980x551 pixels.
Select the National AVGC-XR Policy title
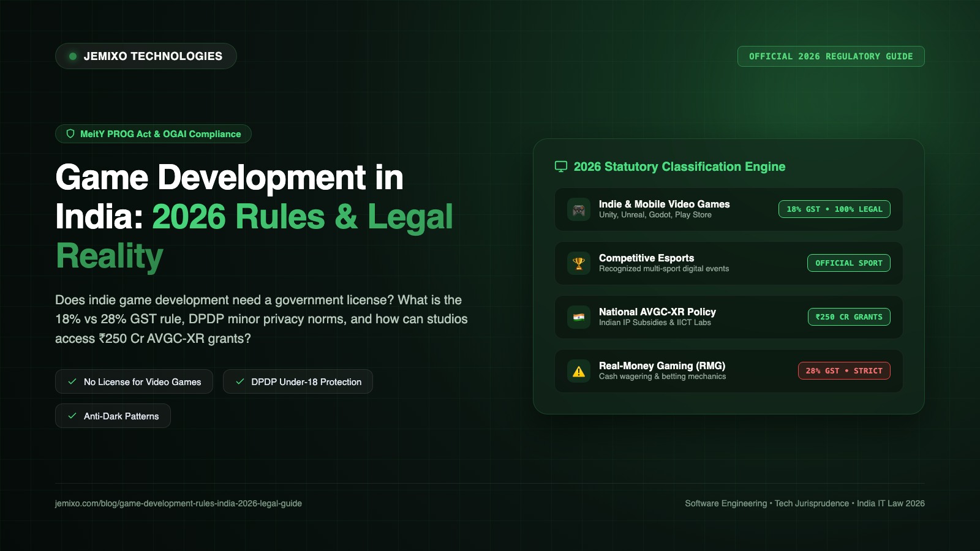pos(657,312)
